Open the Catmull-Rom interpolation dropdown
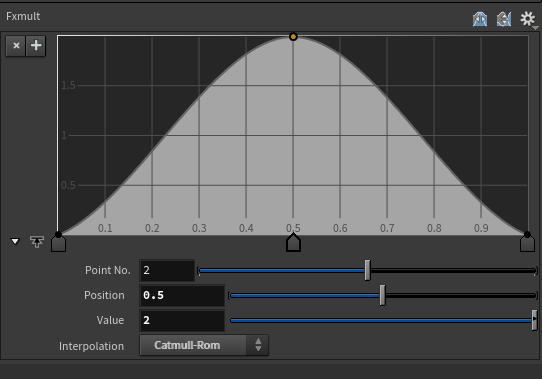Viewport: 542px width, 379px height. [204, 345]
